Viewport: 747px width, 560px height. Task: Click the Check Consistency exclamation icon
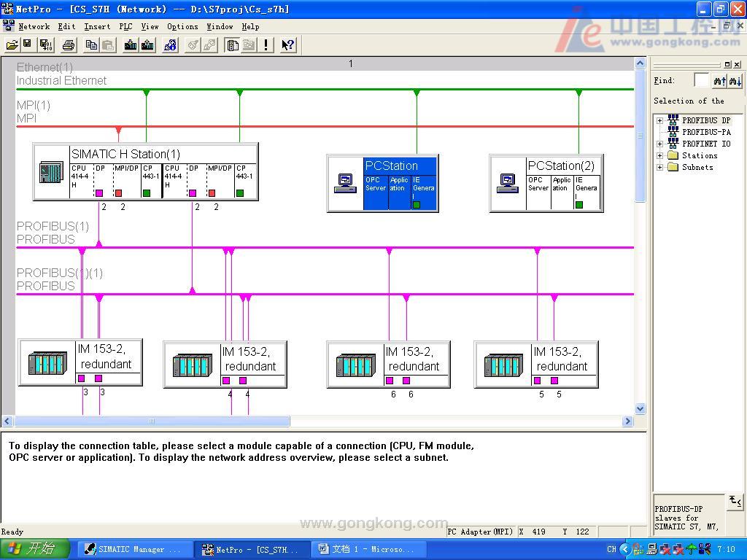pos(266,44)
